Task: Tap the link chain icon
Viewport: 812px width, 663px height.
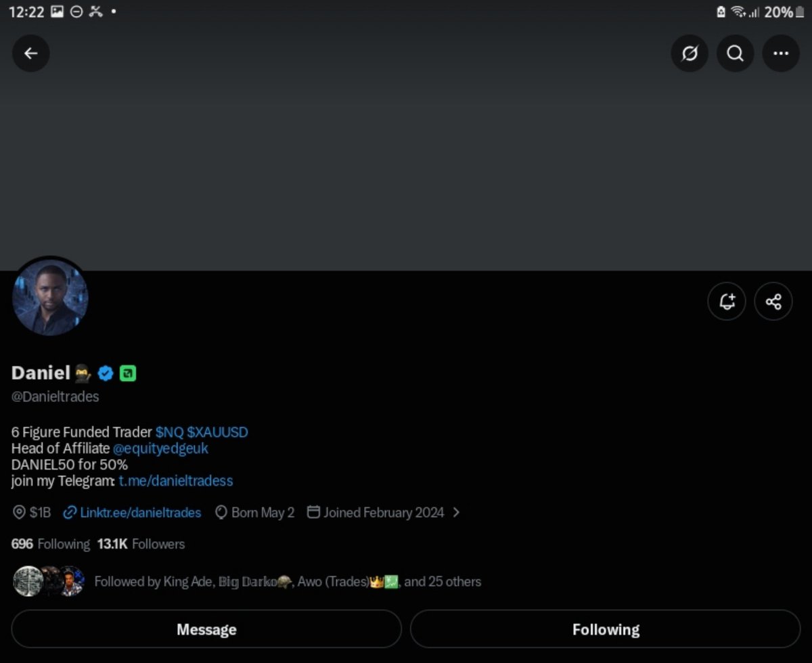Action: 69,512
